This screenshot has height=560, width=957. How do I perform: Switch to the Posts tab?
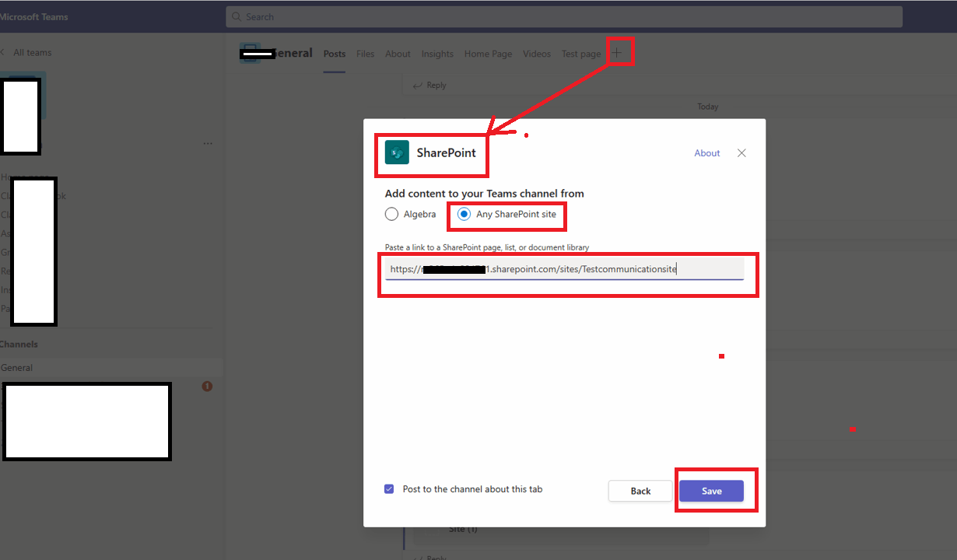[x=335, y=54]
